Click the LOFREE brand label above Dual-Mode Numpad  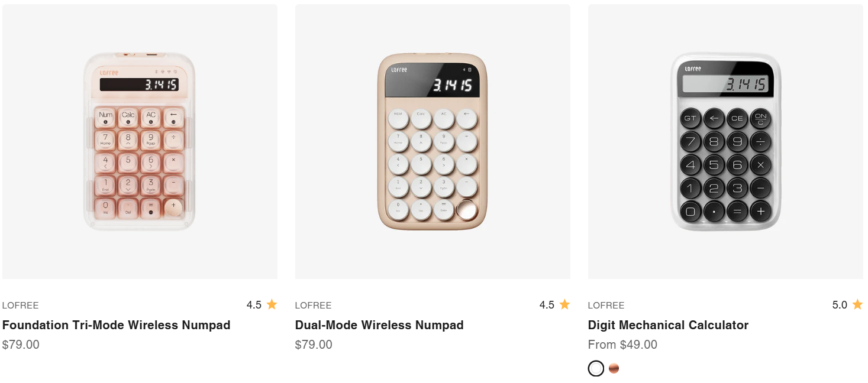313,306
